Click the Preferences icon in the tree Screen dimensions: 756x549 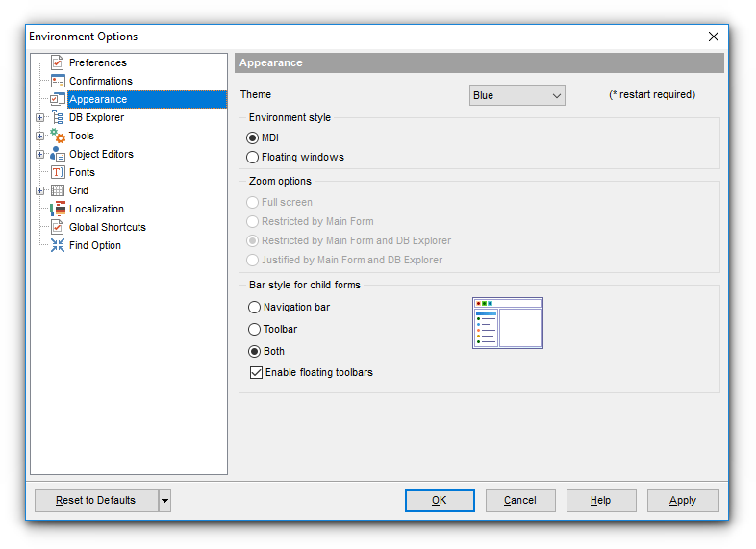click(57, 62)
